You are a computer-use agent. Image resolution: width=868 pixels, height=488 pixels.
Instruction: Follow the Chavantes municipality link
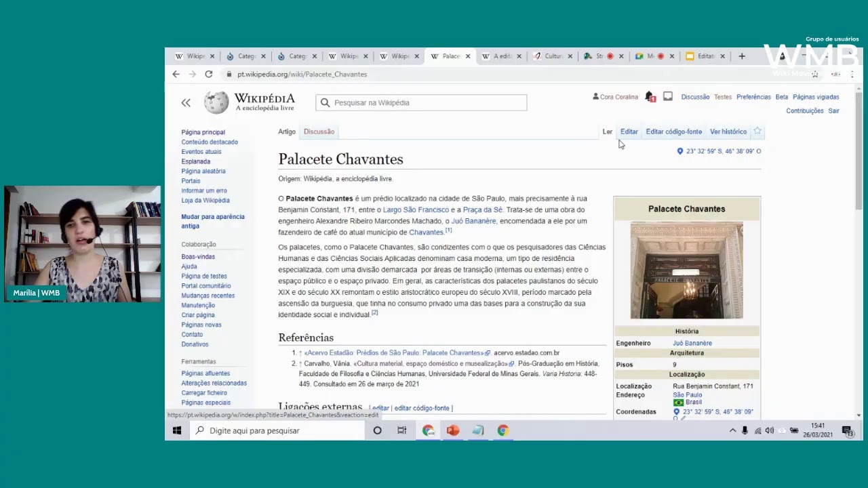click(426, 232)
